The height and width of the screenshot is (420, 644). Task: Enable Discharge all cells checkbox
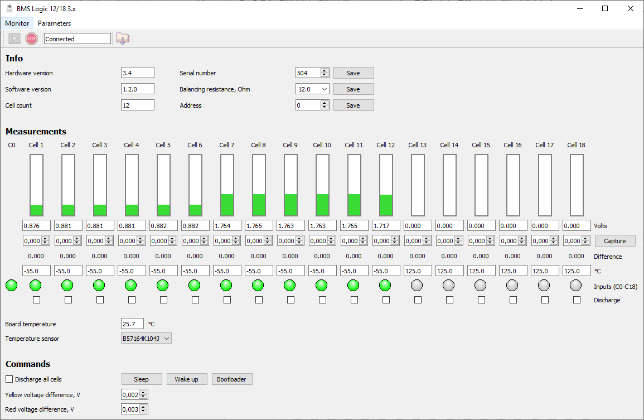point(9,379)
